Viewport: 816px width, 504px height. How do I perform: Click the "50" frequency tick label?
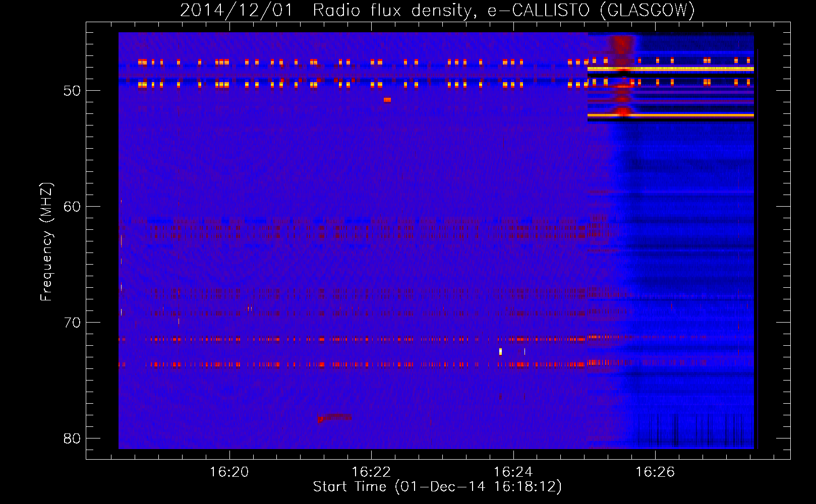coord(72,91)
